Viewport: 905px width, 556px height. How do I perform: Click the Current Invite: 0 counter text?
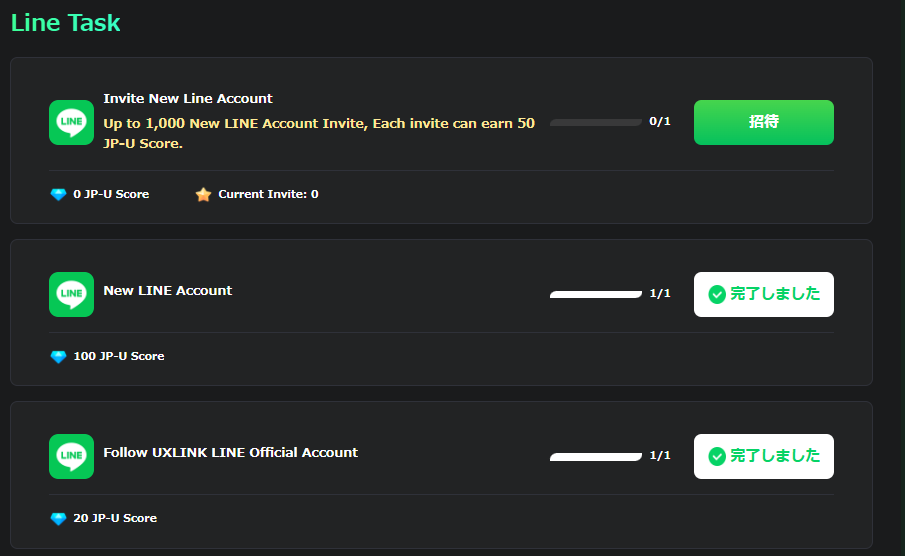coord(268,194)
